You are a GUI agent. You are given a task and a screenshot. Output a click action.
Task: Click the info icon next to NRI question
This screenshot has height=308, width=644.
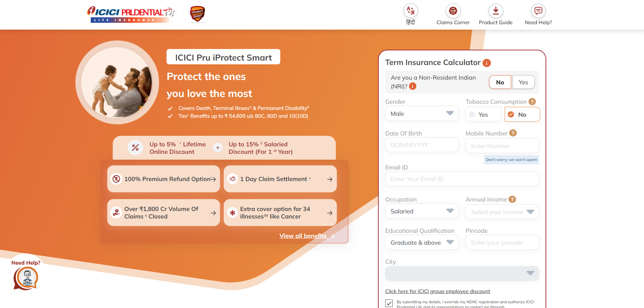[x=412, y=86]
